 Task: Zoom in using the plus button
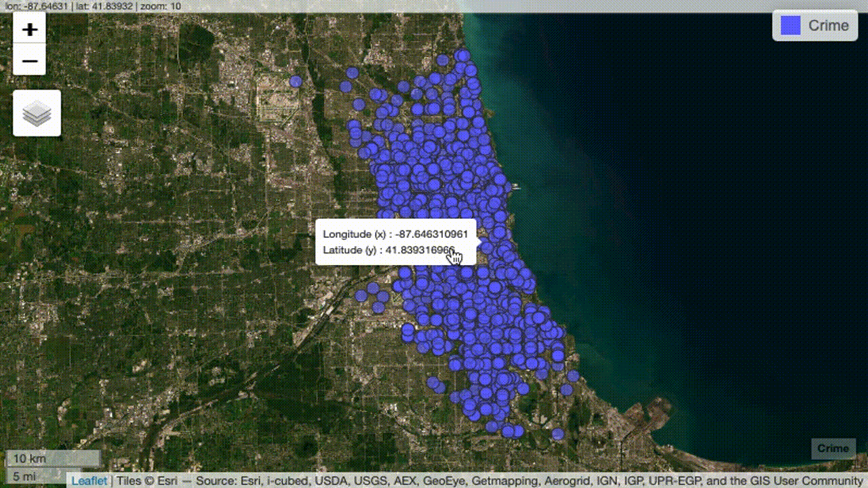click(x=28, y=30)
